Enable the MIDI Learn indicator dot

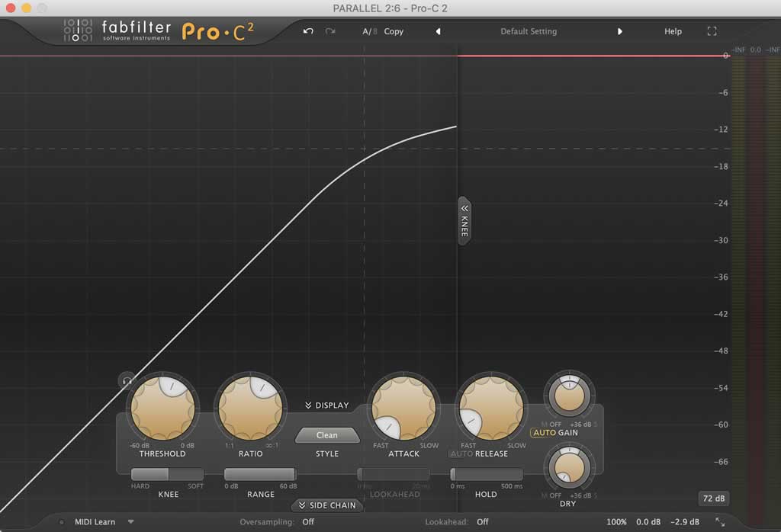point(62,522)
